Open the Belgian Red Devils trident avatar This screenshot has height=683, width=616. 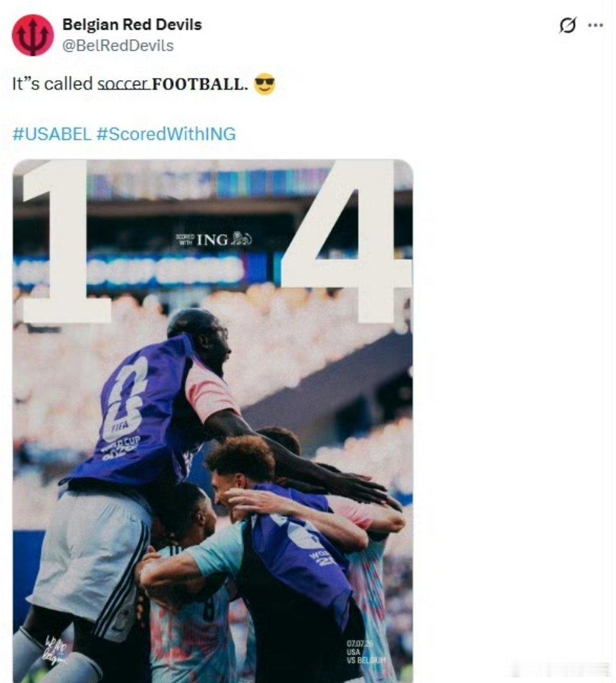point(33,35)
